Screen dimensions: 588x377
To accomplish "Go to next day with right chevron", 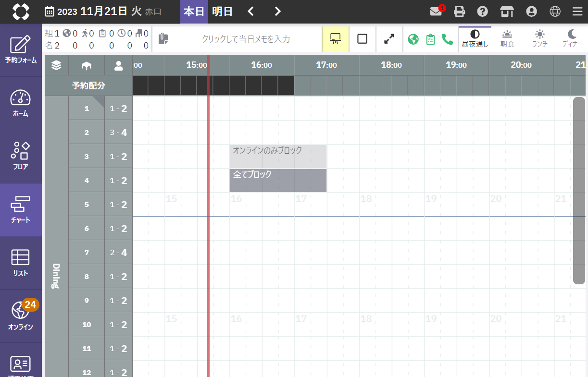I will (x=277, y=12).
